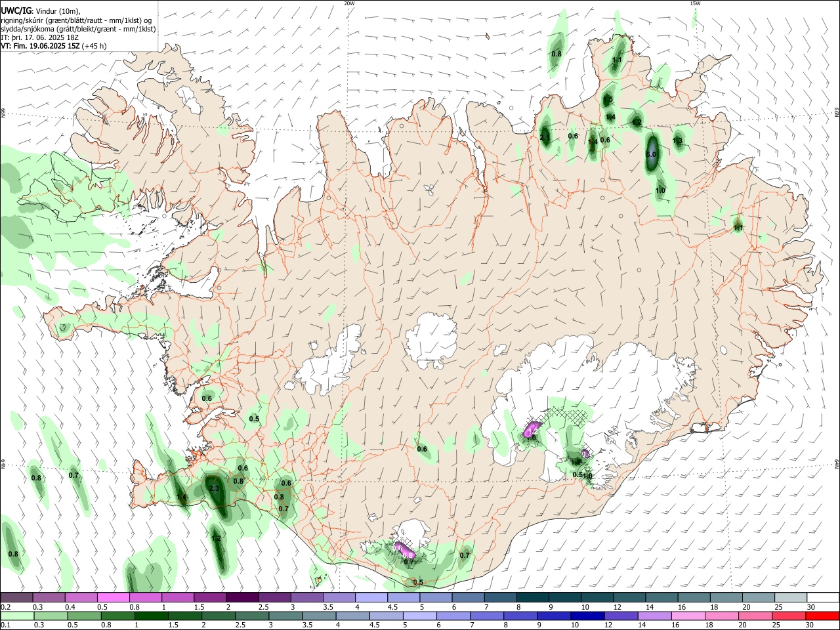Pick the darkest purple 2–2.5 swatch in upper legend

point(242,597)
